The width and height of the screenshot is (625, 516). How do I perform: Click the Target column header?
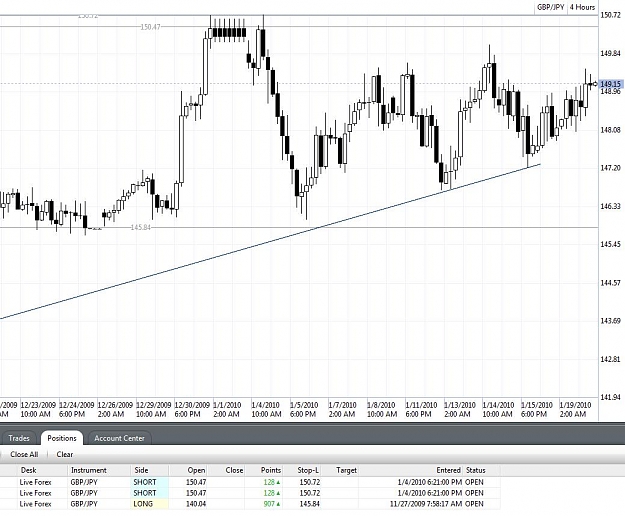click(x=346, y=470)
